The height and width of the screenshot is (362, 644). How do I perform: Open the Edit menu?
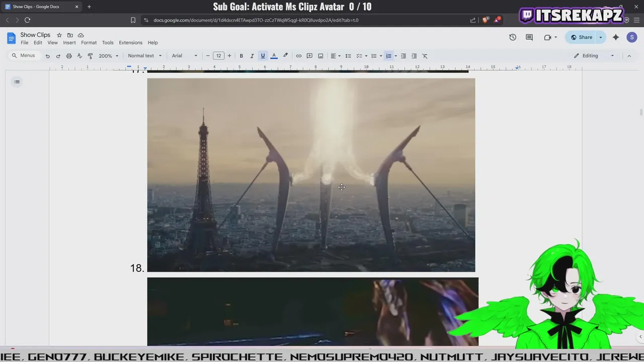tap(38, 43)
